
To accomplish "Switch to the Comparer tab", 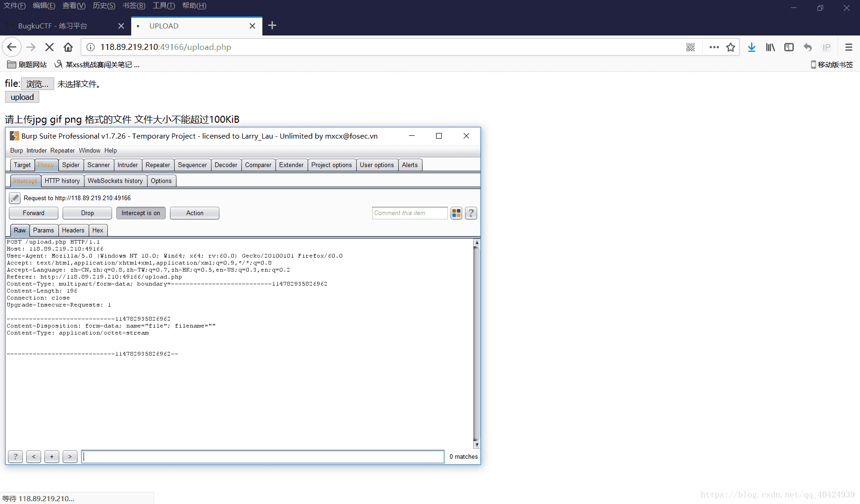I will (258, 165).
